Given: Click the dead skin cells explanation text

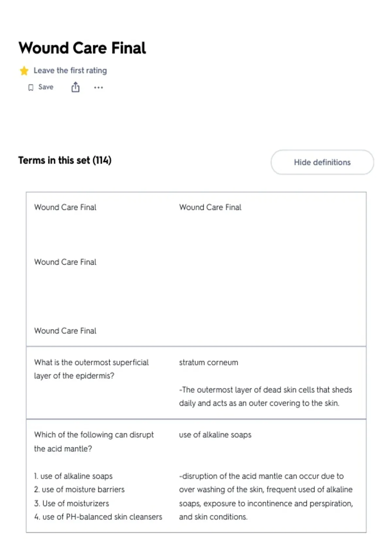Looking at the screenshot, I should coord(265,396).
